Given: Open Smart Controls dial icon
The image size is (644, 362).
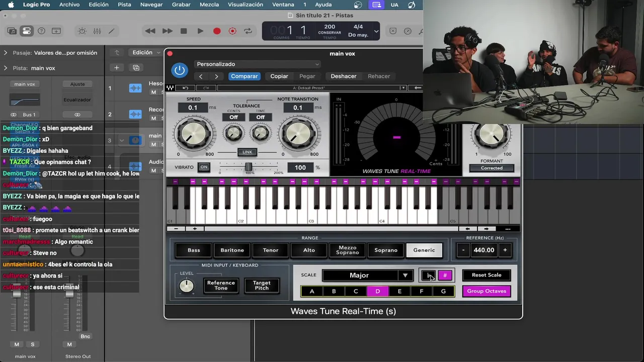Looking at the screenshot, I should coord(82,31).
